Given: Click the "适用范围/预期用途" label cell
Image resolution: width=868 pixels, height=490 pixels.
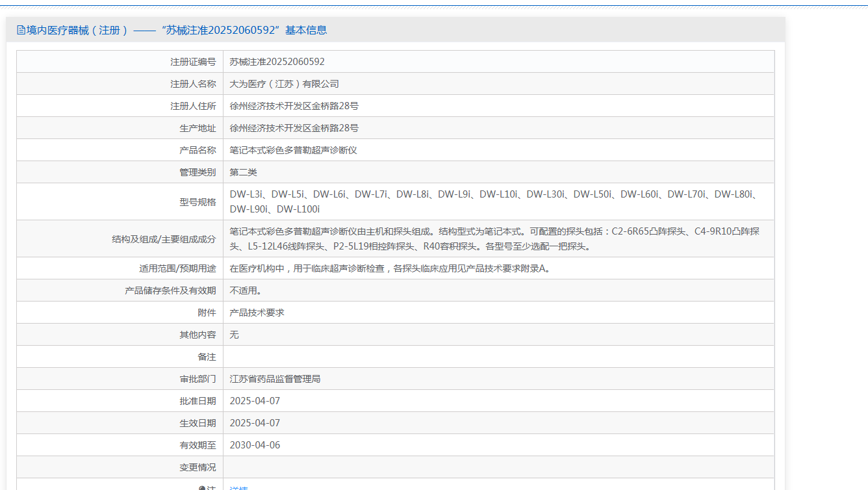Looking at the screenshot, I should coord(120,268).
